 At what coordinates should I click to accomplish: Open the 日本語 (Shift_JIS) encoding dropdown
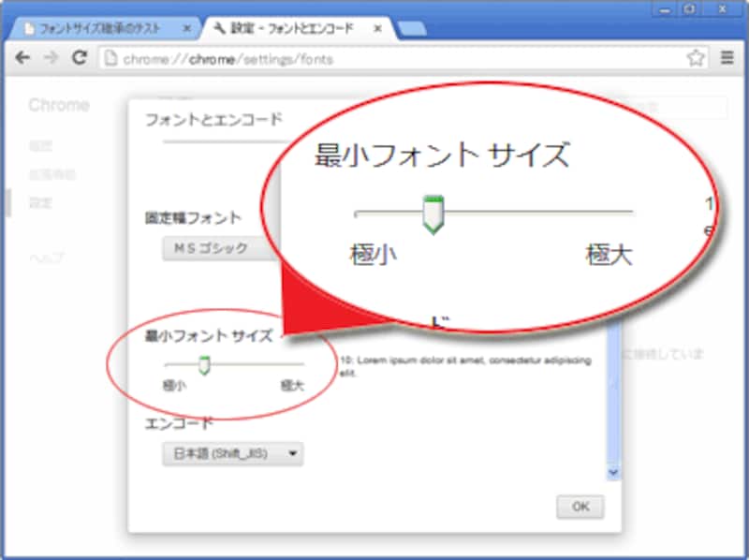coord(233,453)
